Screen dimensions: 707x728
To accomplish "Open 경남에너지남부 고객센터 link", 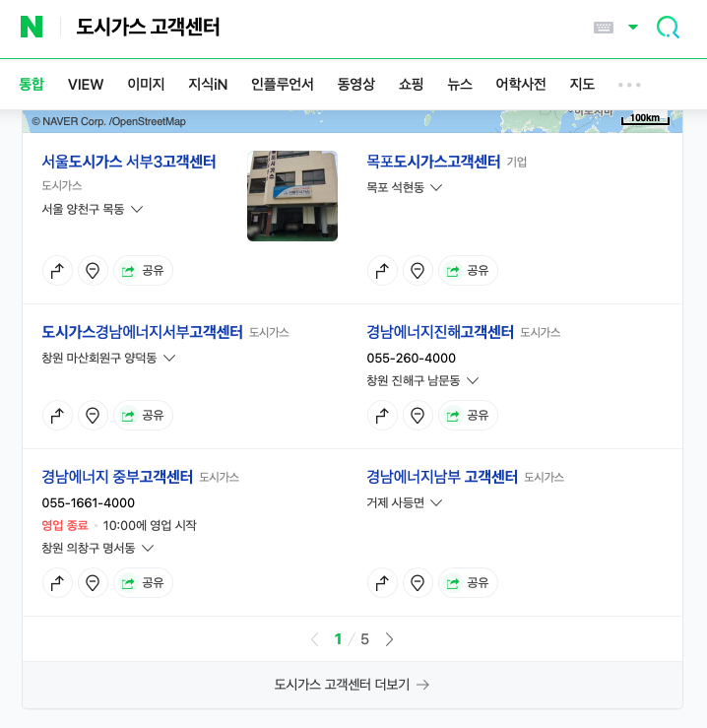I will coord(442,477).
